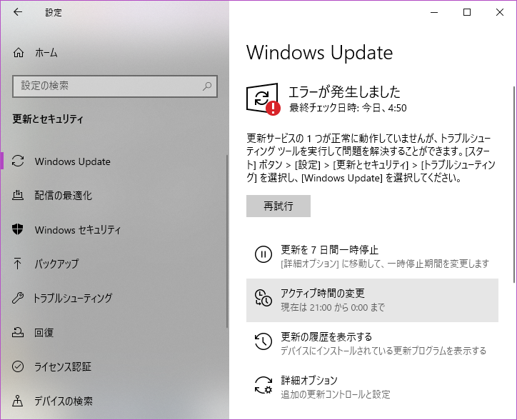This screenshot has width=517, height=420.
Task: Close the 設定 window
Action: point(500,13)
